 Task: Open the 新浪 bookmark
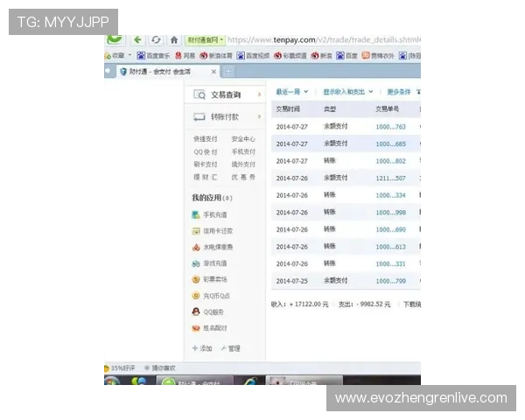pyautogui.click(x=321, y=56)
